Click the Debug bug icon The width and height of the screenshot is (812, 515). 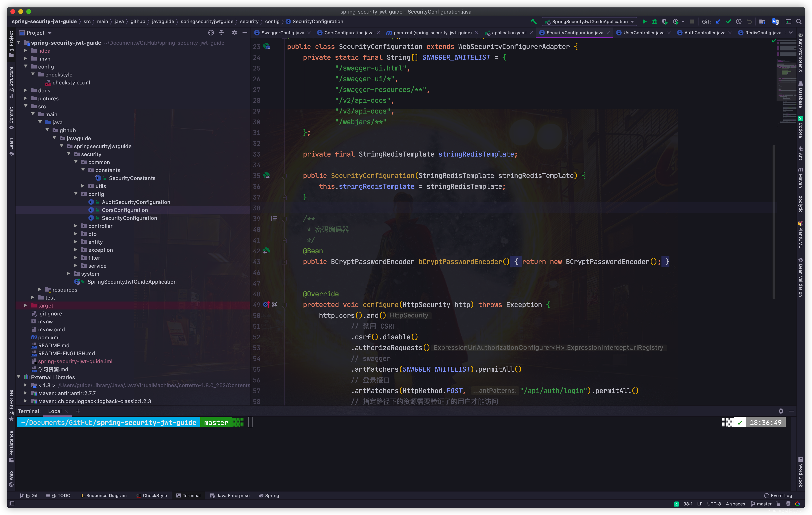(654, 22)
